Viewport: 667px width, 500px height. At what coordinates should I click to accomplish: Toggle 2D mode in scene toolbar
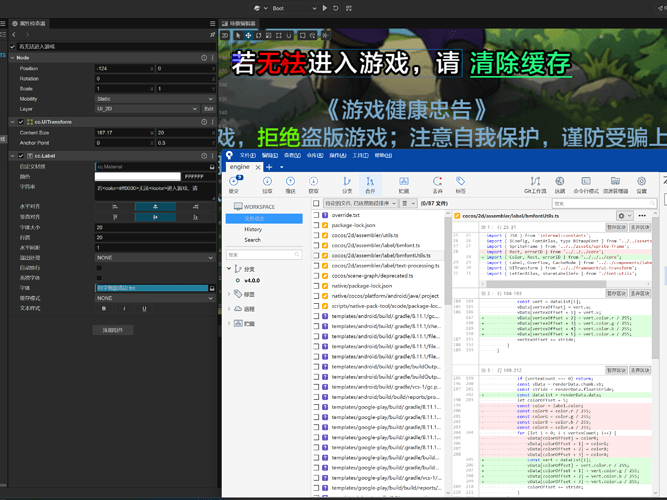click(225, 35)
